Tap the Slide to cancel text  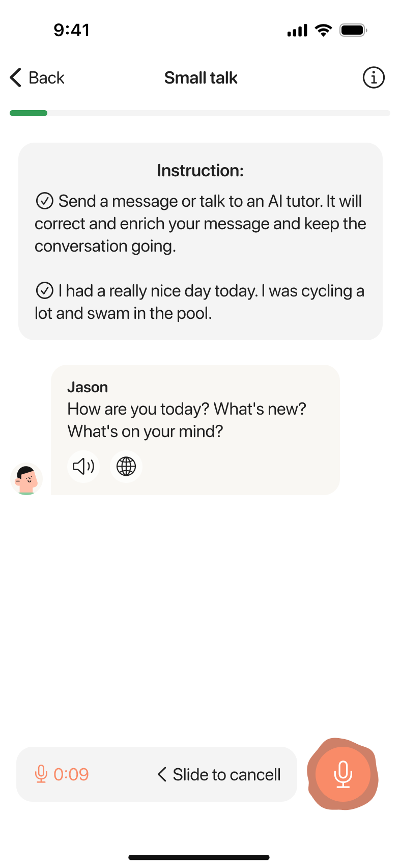226,774
